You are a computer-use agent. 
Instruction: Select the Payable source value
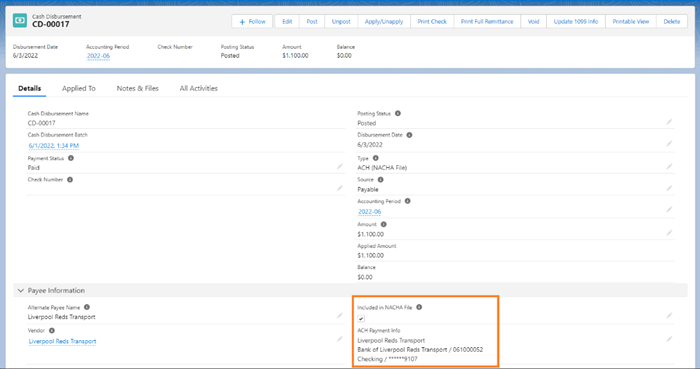(x=368, y=189)
